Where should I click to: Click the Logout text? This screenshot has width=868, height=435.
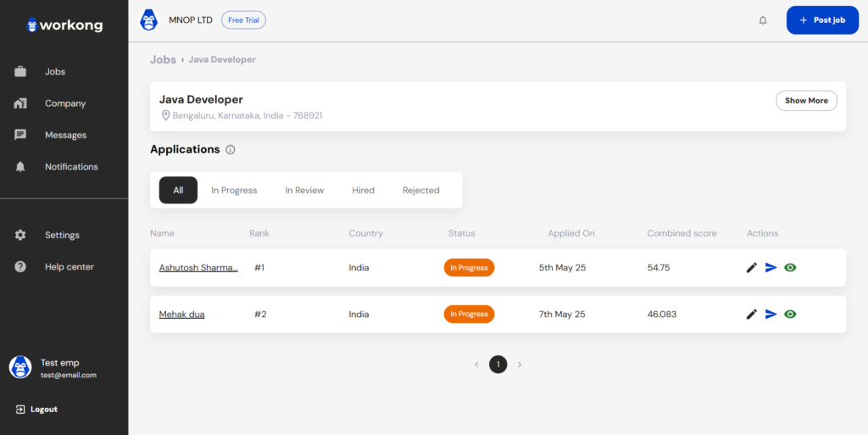coord(44,410)
